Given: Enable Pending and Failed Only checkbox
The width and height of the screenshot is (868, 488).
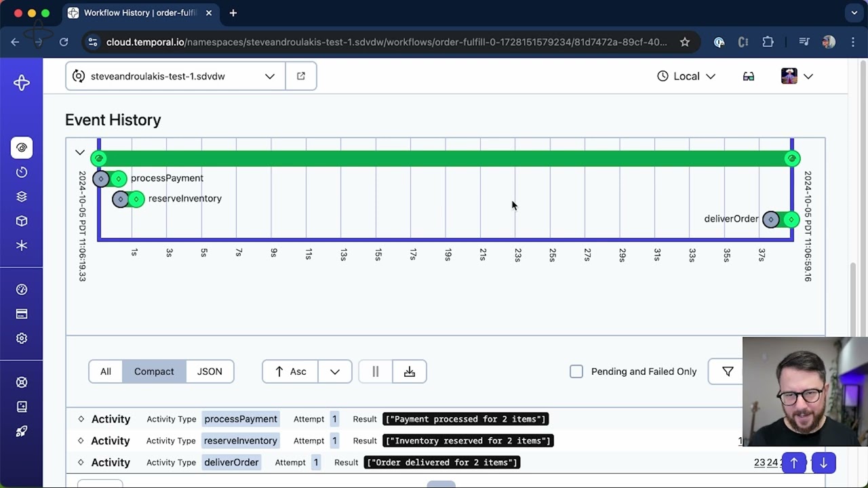Looking at the screenshot, I should tap(576, 371).
